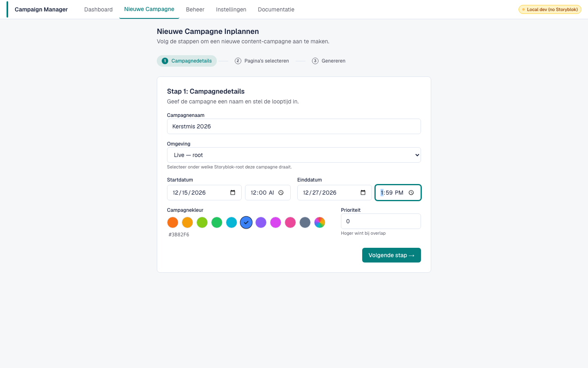Screen dimensions: 588x368
Task: Open the start time clock picker icon
Action: (x=281, y=193)
